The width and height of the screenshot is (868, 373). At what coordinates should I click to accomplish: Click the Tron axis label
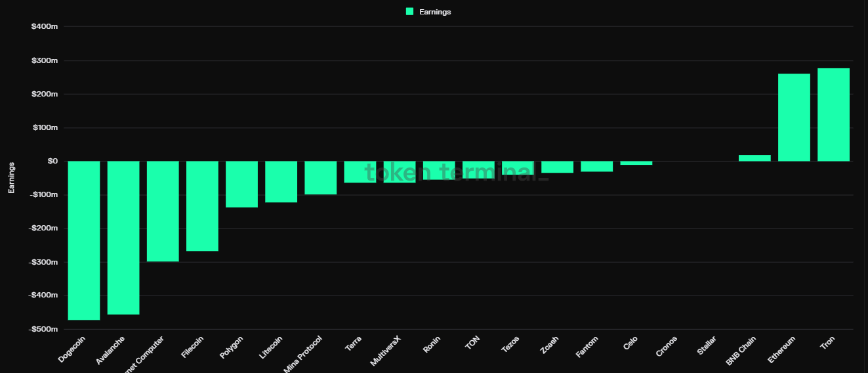828,343
